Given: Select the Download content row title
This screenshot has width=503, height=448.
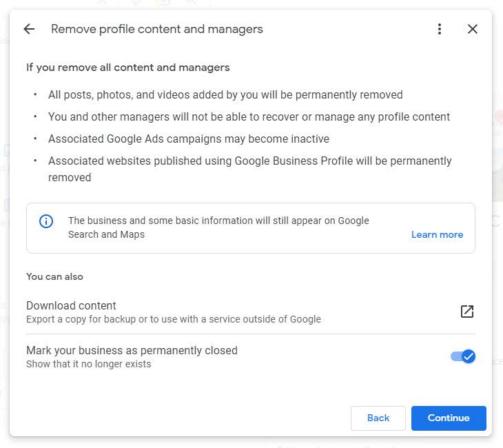Looking at the screenshot, I should pos(71,305).
